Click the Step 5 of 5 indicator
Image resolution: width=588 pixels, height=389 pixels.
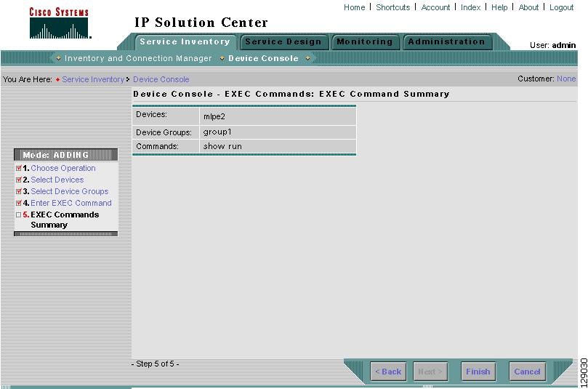point(156,364)
